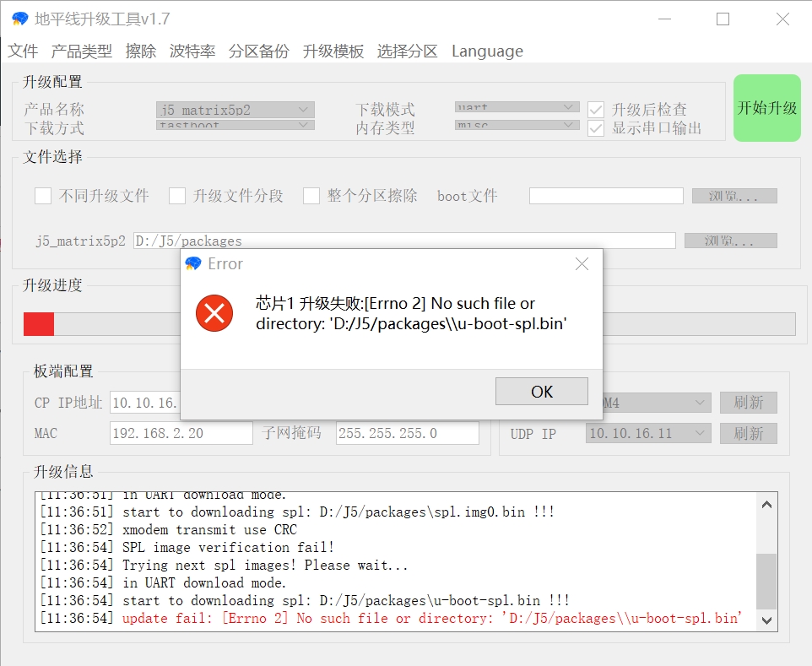Click the Horizon tool icon in title bar
This screenshot has width=812, height=666.
pyautogui.click(x=19, y=19)
